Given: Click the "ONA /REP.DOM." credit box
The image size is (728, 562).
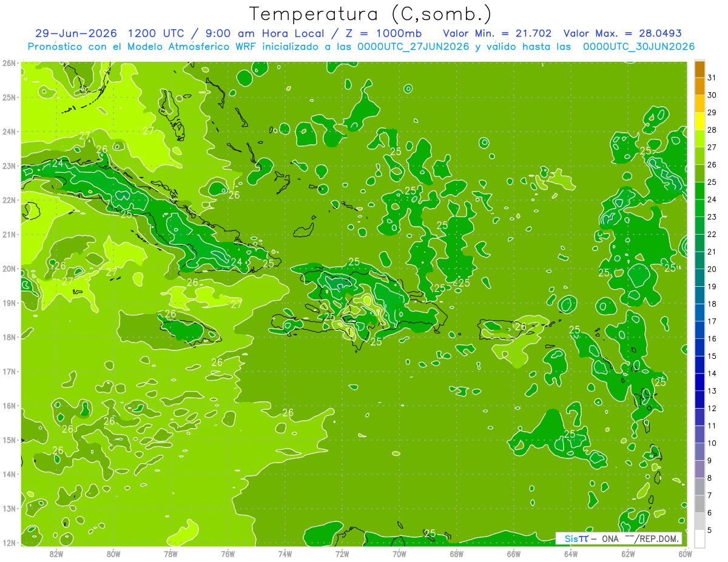Looking at the screenshot, I should (618, 538).
